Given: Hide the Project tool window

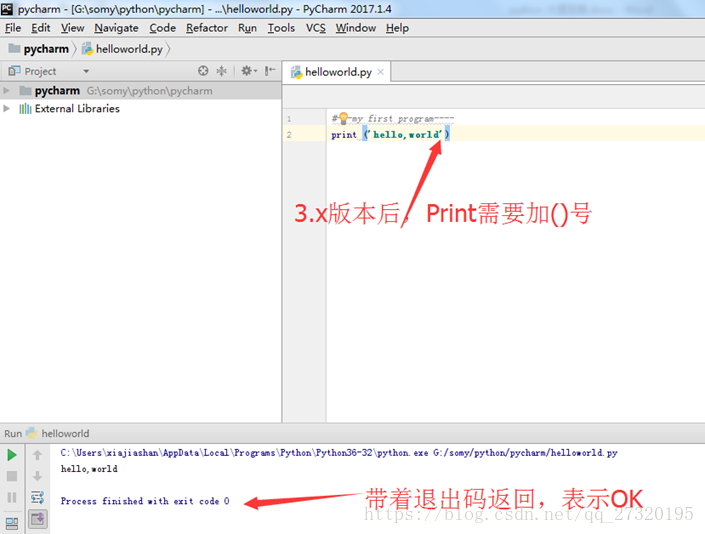Looking at the screenshot, I should tap(270, 71).
